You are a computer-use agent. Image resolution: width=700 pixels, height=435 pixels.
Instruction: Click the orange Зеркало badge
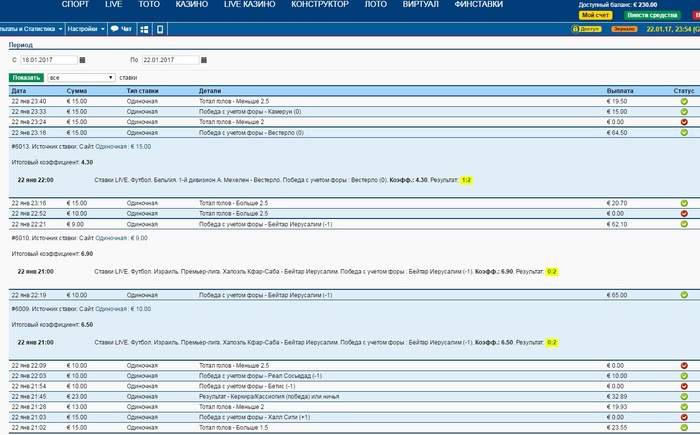point(624,29)
